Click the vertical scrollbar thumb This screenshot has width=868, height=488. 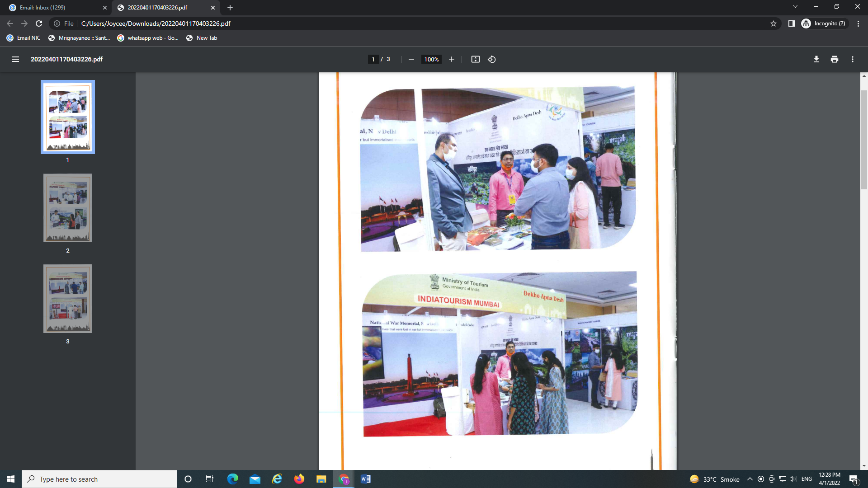coord(864,140)
